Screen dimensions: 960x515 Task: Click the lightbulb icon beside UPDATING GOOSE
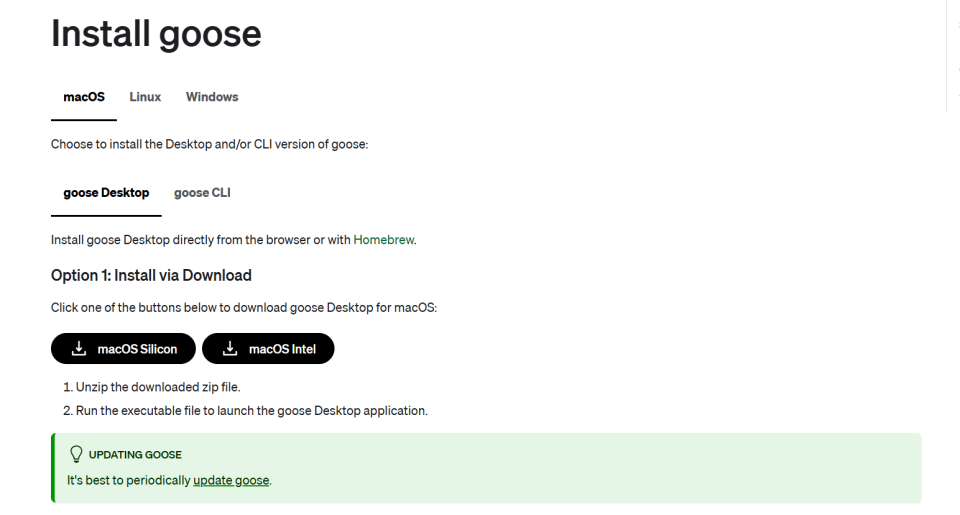click(x=76, y=454)
